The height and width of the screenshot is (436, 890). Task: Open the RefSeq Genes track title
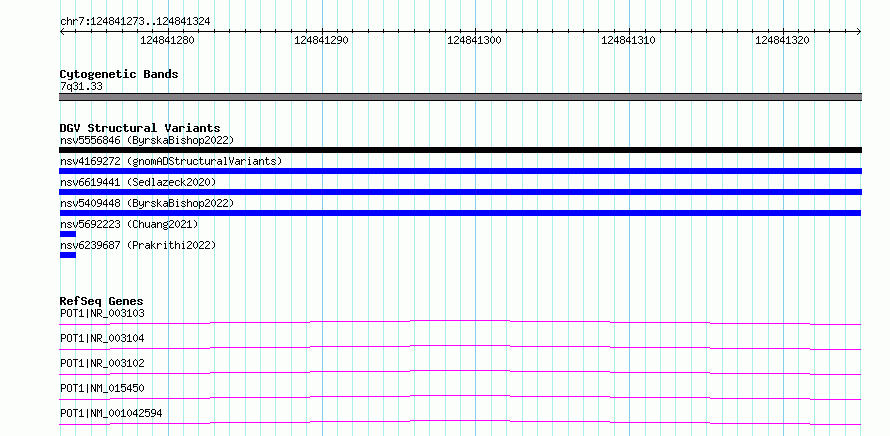coord(102,301)
